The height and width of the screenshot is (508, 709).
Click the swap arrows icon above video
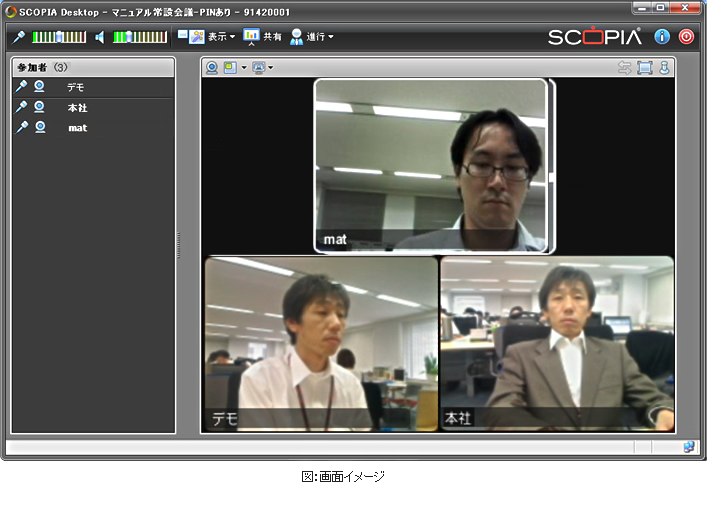pyautogui.click(x=625, y=68)
